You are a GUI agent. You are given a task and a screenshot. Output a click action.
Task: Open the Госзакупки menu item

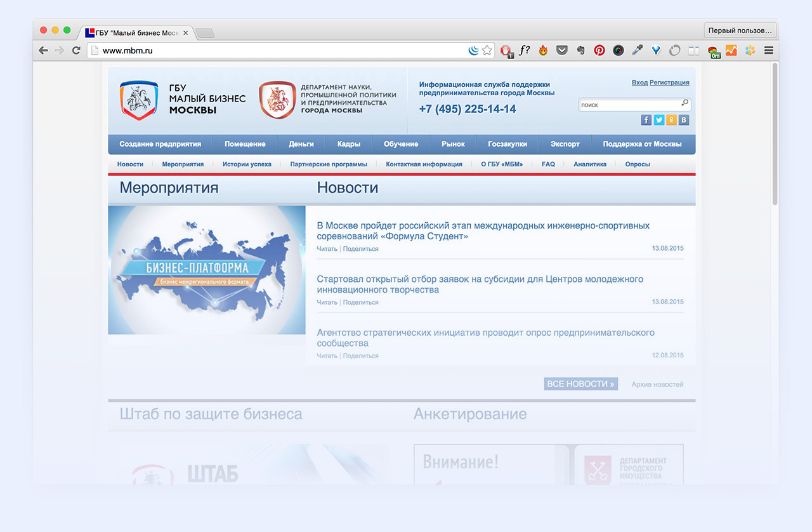point(507,144)
